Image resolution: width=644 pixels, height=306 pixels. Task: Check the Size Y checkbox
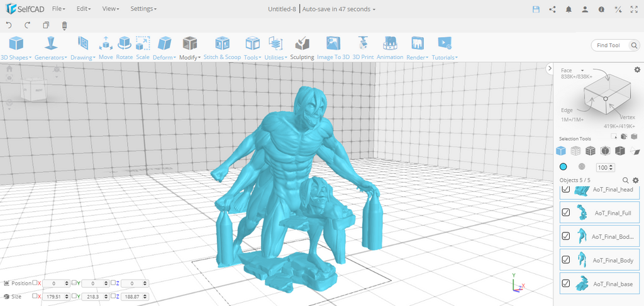74,296
